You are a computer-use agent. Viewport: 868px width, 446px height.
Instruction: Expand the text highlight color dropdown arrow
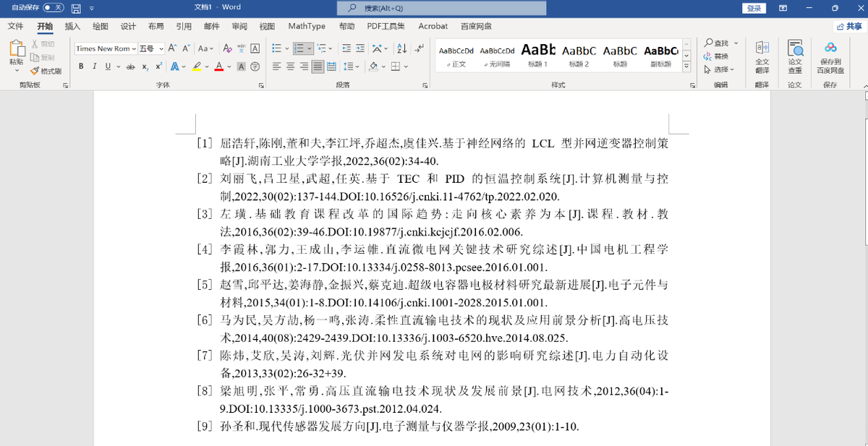206,67
